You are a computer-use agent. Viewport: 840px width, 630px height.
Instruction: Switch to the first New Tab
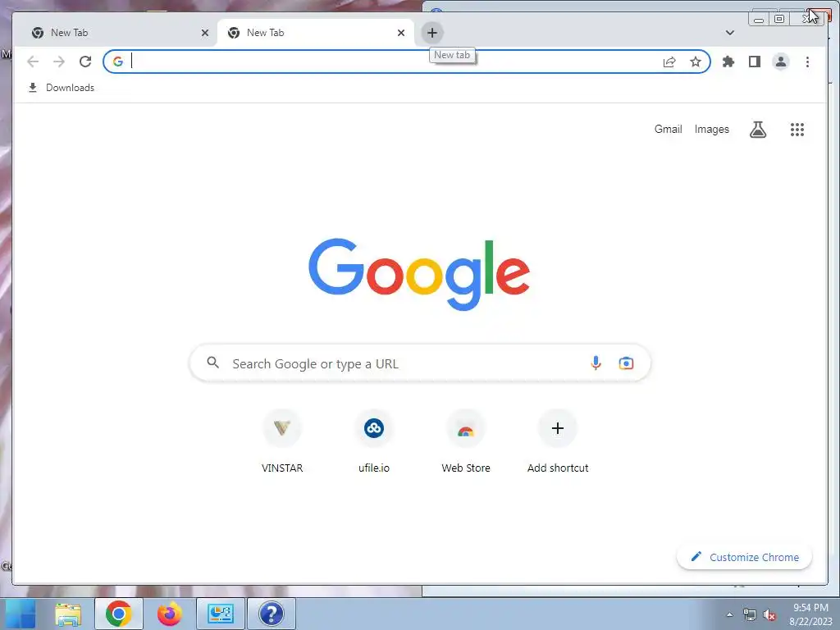point(118,33)
